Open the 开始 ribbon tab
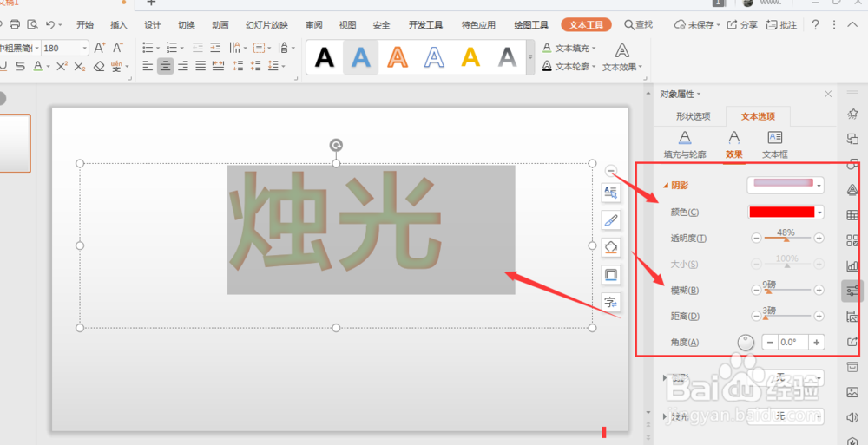Image resolution: width=868 pixels, height=445 pixels. pos(85,25)
